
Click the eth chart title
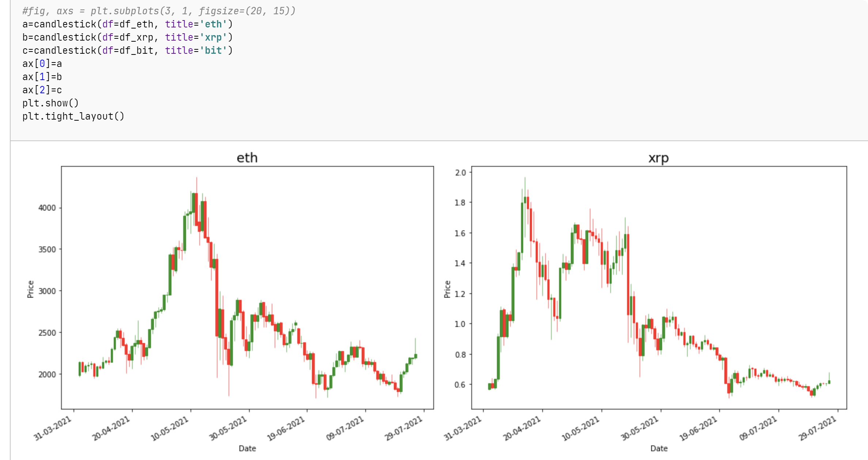[x=247, y=158]
